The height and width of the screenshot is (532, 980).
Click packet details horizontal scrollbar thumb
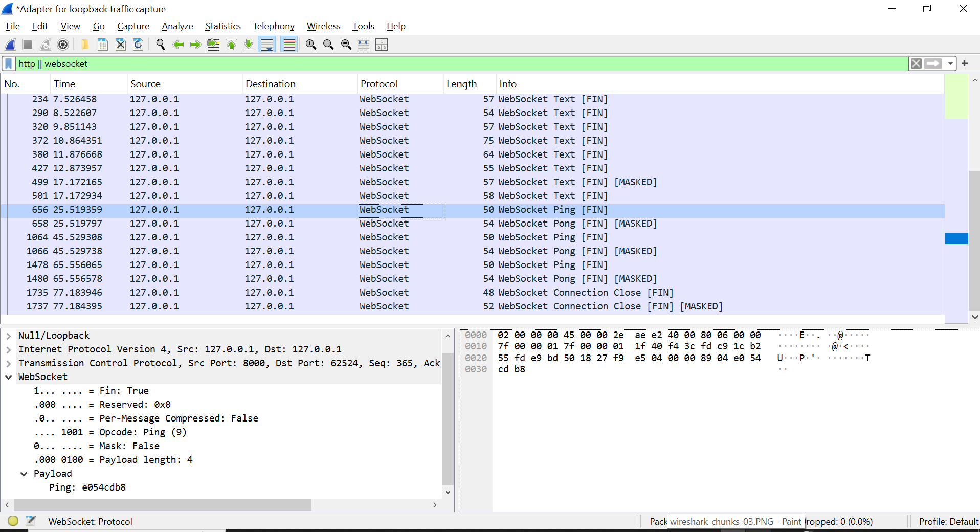tap(163, 505)
